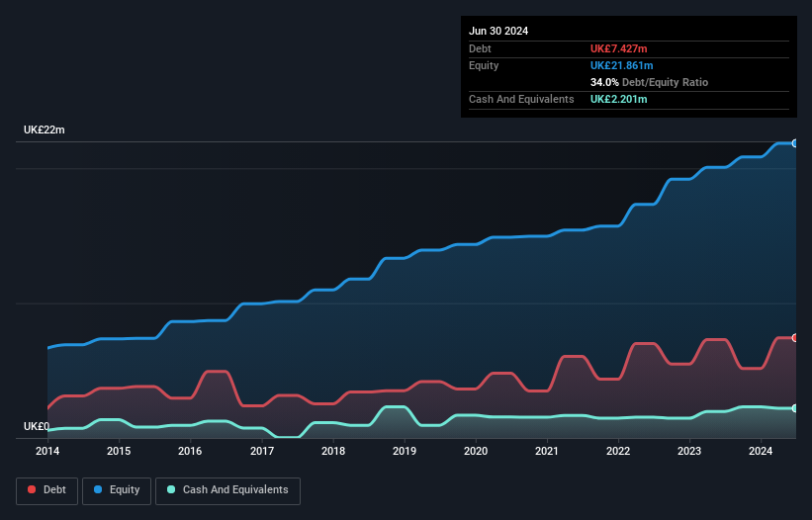Select the Debt line endpoint marker

(x=795, y=338)
